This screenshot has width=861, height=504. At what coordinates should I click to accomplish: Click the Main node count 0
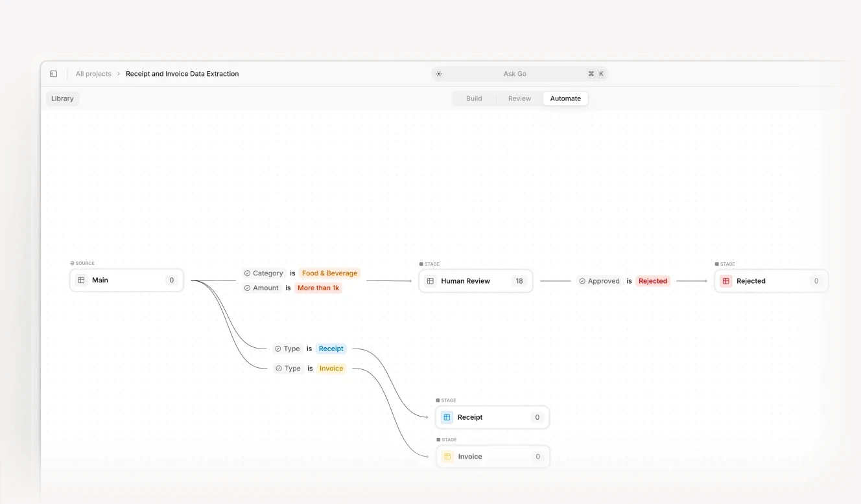(x=172, y=281)
